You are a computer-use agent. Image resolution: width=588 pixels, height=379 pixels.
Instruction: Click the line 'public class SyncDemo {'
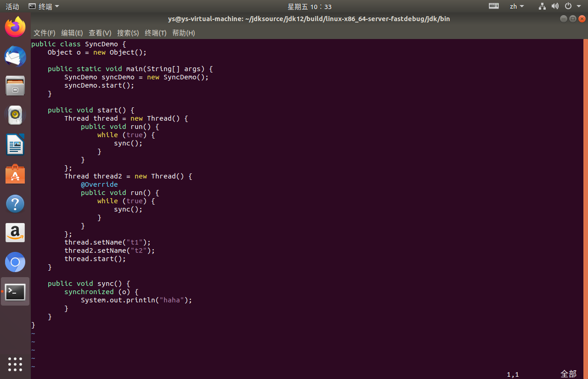[79, 44]
